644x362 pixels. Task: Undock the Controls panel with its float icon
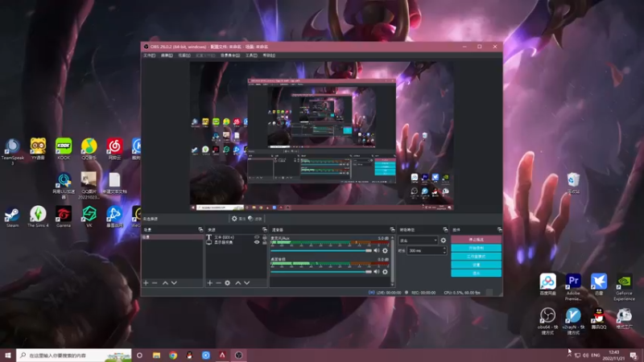tap(499, 230)
